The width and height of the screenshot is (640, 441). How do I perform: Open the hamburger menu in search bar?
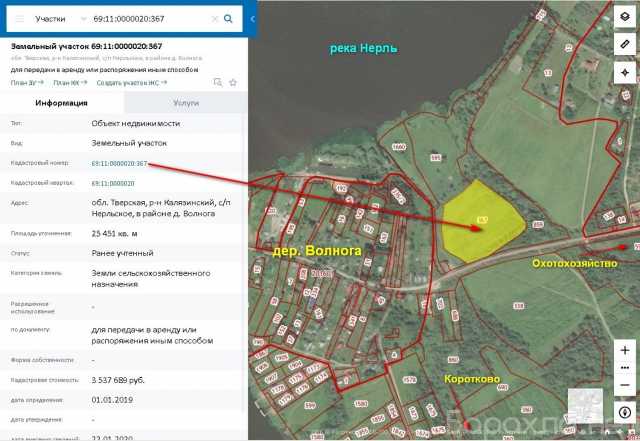click(20, 19)
